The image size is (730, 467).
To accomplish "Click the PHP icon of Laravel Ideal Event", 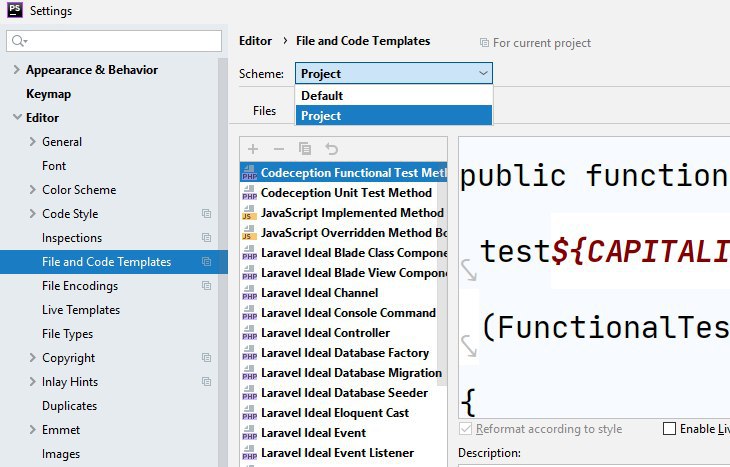I will 250,433.
